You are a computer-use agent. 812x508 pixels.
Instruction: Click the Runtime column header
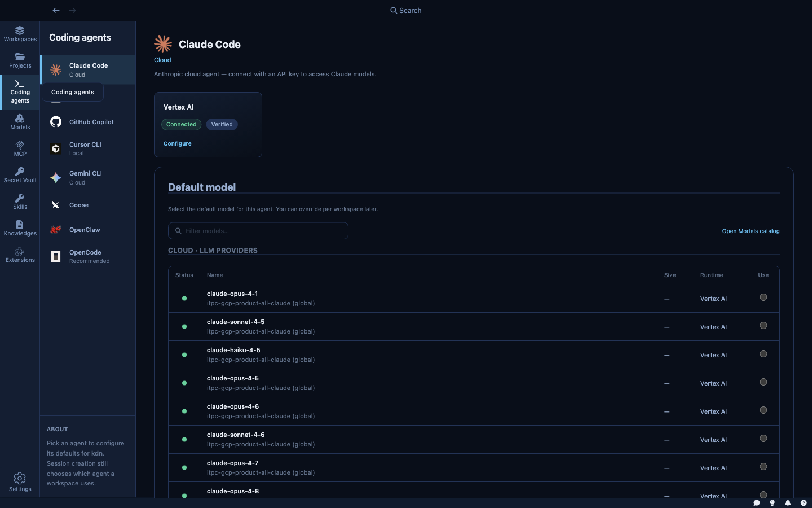coord(712,275)
